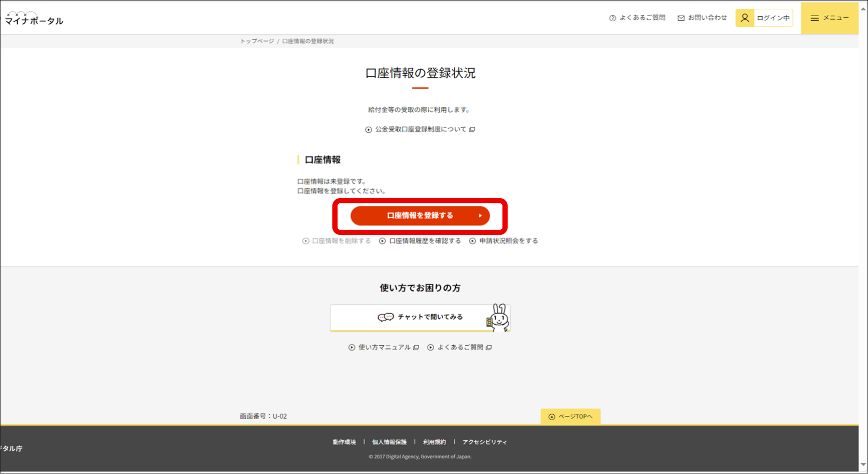Click the person icon next to ログイン中
Viewport: 868px width, 474px height.
click(745, 17)
